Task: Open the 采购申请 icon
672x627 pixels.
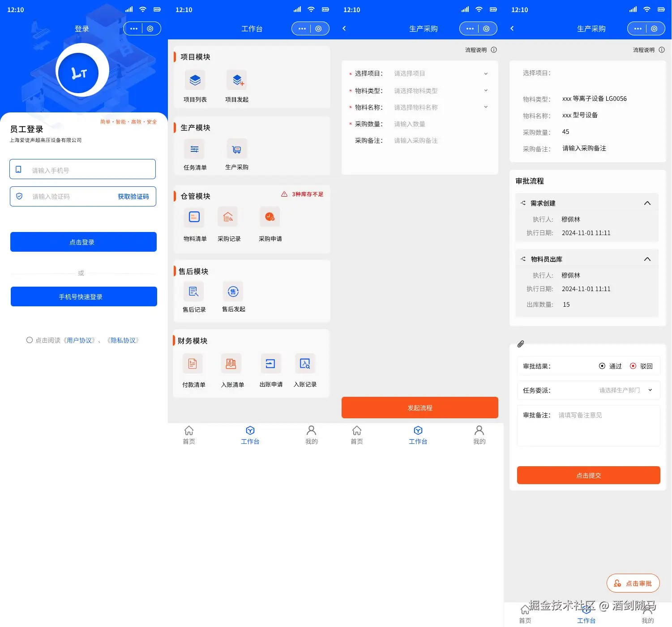Action: tap(270, 217)
